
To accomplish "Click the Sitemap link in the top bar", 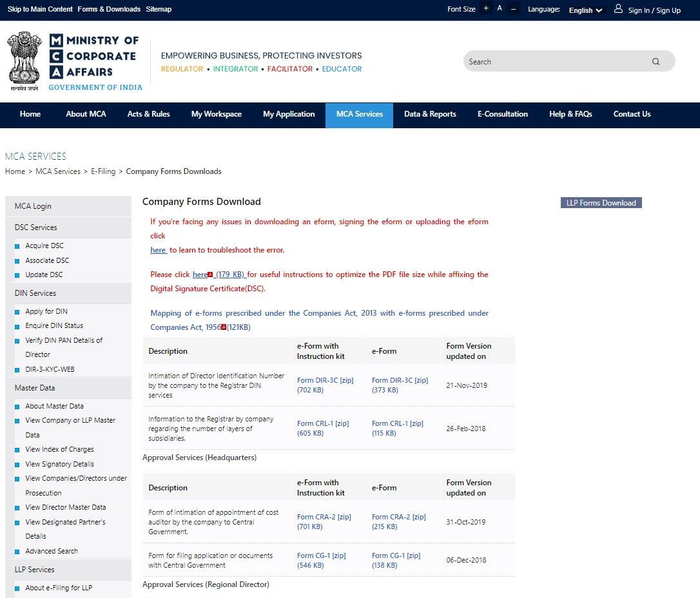I will [x=159, y=9].
